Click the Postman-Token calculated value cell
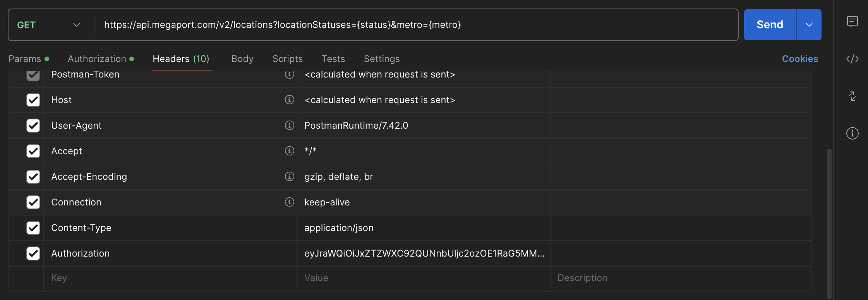 pos(424,79)
